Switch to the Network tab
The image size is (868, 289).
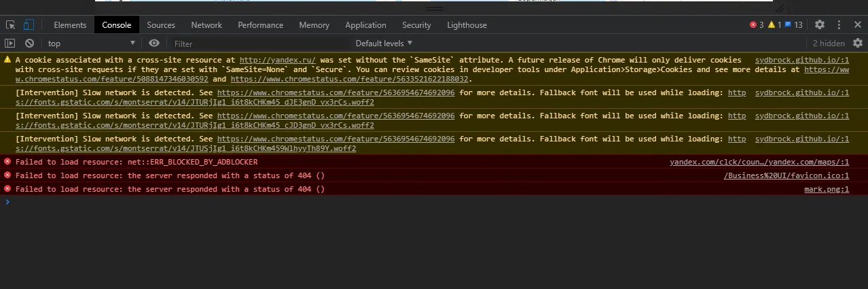coord(206,25)
